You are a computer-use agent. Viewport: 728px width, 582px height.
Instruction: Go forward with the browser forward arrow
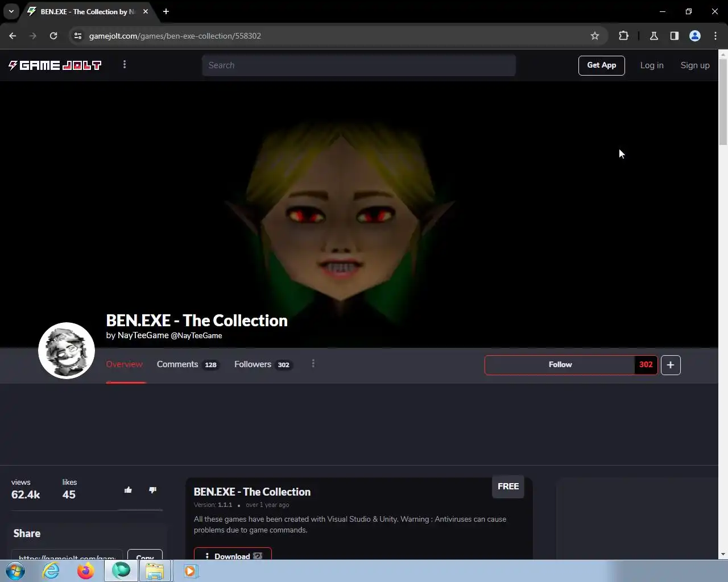[33, 36]
